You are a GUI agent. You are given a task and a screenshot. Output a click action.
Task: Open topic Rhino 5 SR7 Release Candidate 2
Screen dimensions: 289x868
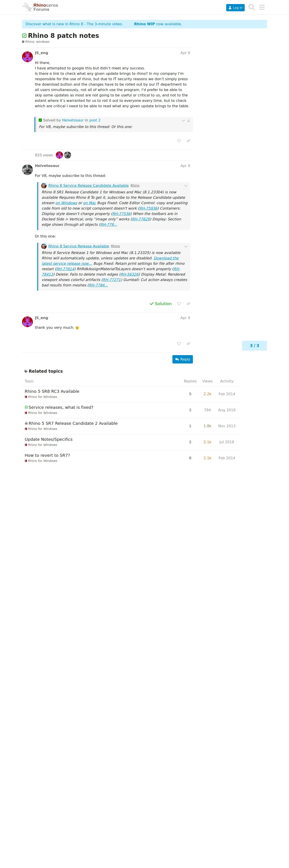pyautogui.click(x=73, y=423)
